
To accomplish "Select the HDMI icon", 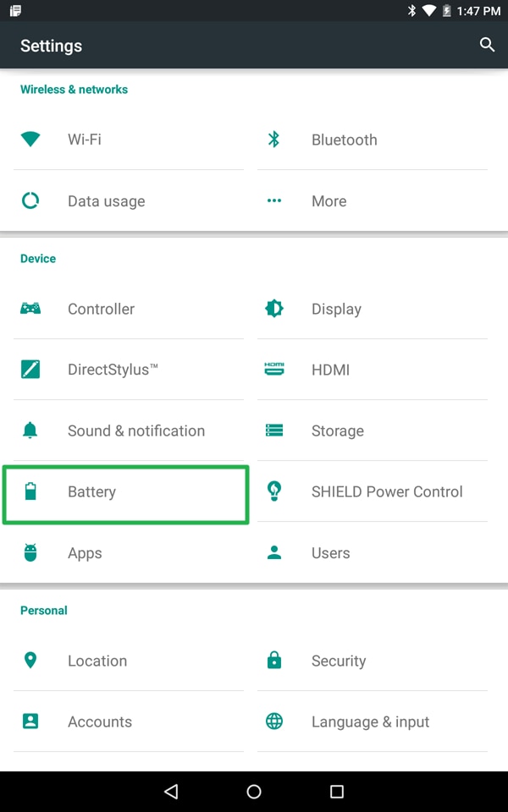I will (274, 370).
